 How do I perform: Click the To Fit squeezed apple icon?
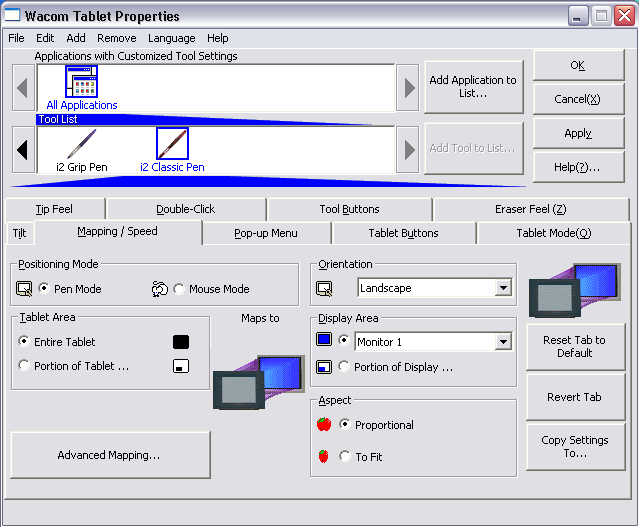click(324, 456)
